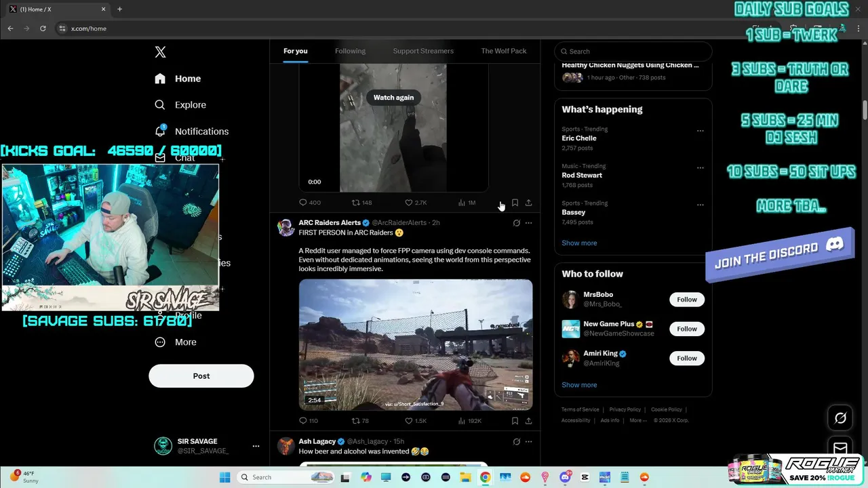Play the ARC Raiders gameplay video

coord(416,344)
